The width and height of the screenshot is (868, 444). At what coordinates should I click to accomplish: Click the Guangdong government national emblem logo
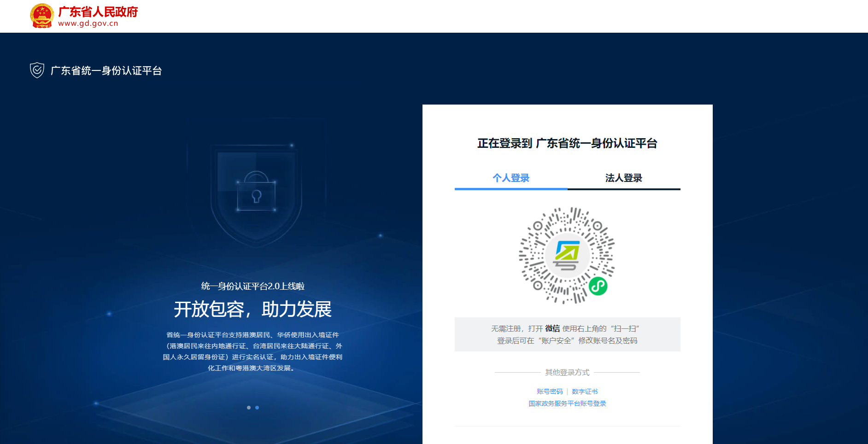(42, 16)
